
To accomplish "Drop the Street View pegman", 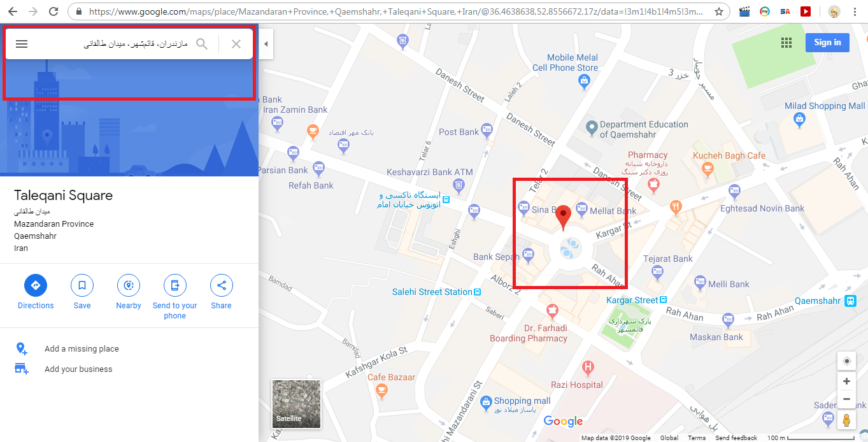I will click(846, 420).
